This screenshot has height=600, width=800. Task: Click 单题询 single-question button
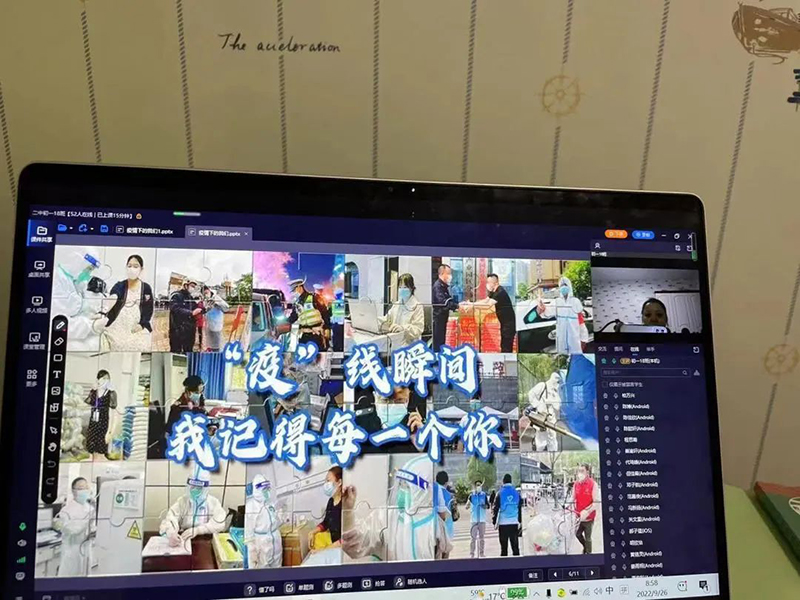[299, 587]
